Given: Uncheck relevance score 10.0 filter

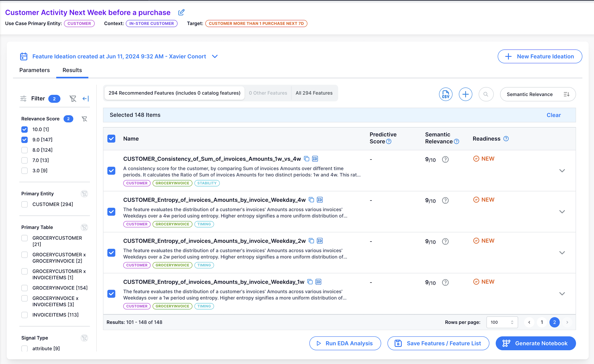Looking at the screenshot, I should tap(24, 129).
